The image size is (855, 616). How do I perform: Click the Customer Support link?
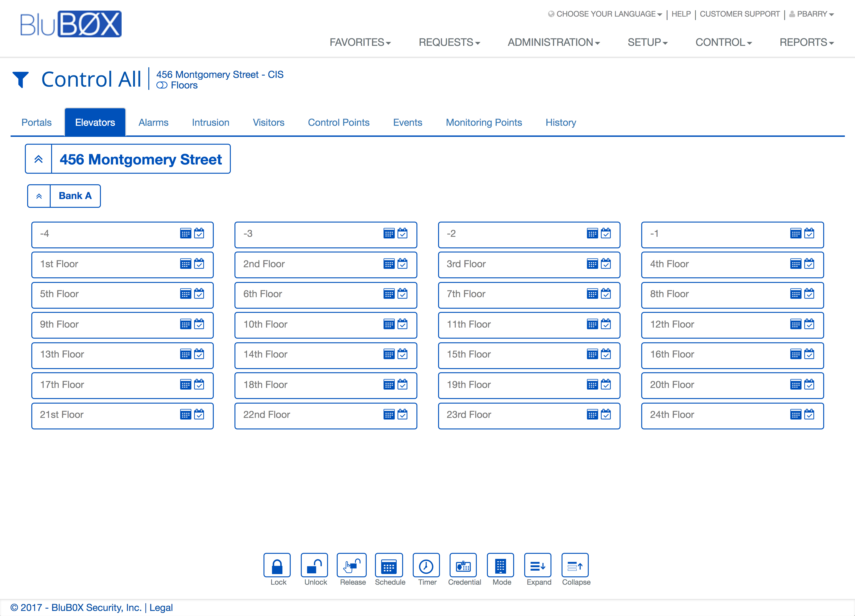(740, 14)
